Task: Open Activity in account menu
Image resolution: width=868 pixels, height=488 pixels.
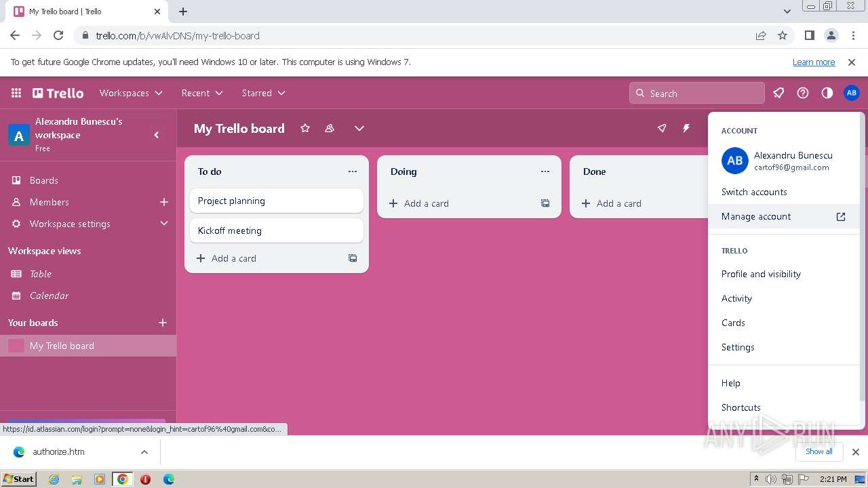Action: pyautogui.click(x=784, y=298)
